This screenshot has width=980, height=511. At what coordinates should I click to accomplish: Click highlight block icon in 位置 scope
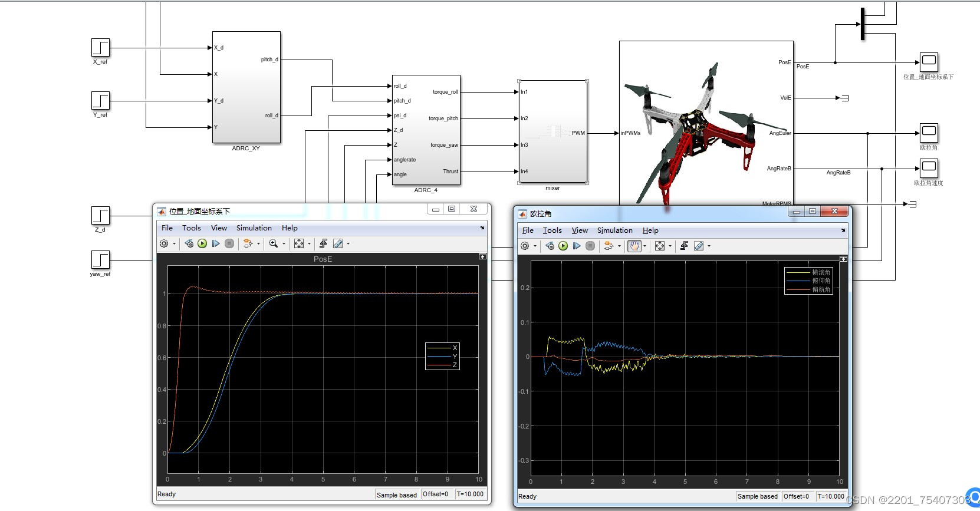click(x=248, y=243)
